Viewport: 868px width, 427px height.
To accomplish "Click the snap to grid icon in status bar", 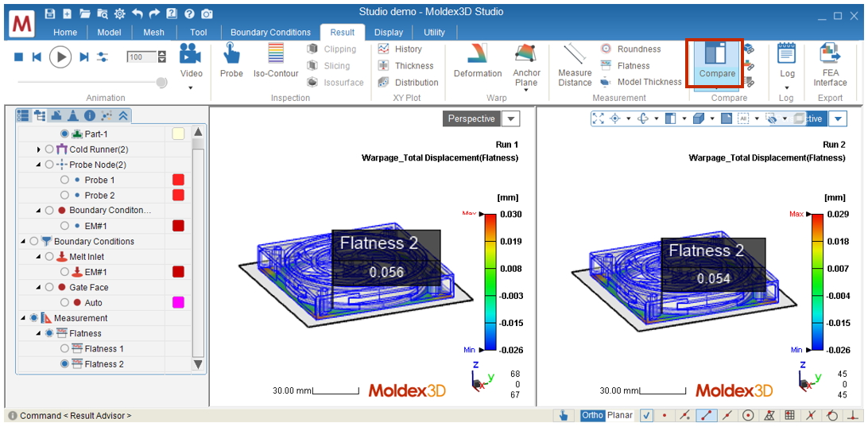I will 790,415.
